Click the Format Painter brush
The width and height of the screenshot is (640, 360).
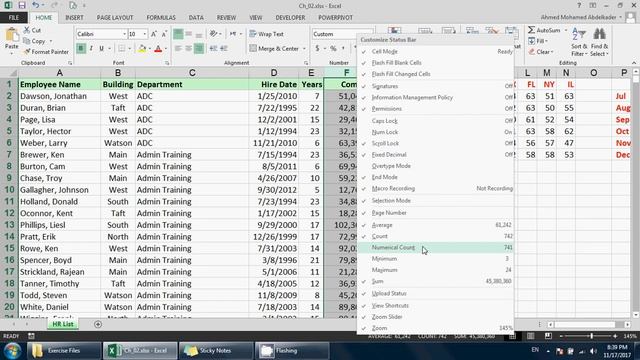(x=27, y=52)
